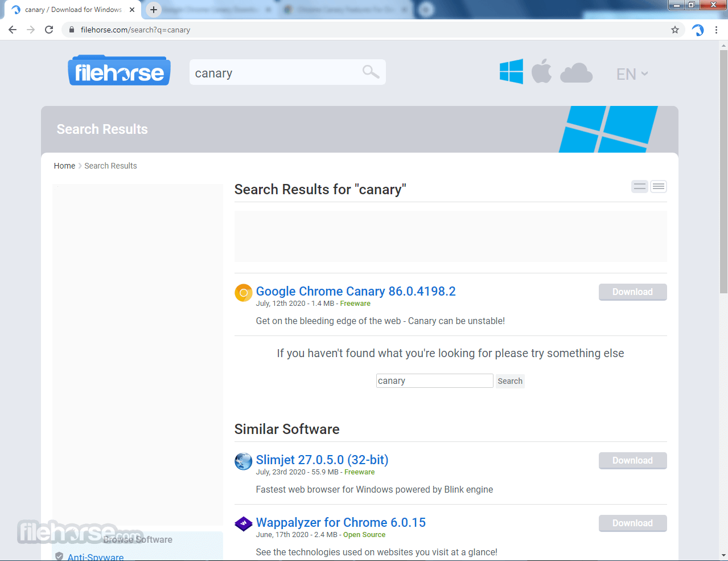The image size is (728, 561).
Task: Click the address bar URL
Action: click(135, 30)
